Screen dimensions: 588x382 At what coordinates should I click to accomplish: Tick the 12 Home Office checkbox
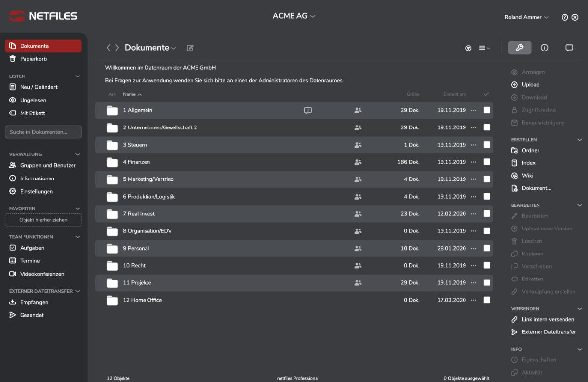(487, 300)
